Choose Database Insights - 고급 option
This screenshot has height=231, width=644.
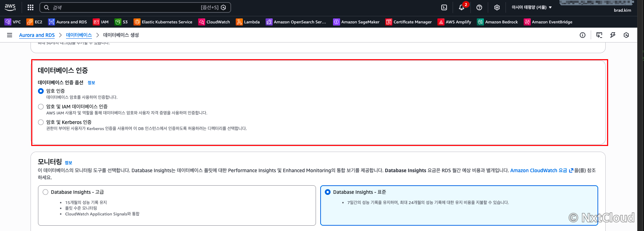coord(45,192)
